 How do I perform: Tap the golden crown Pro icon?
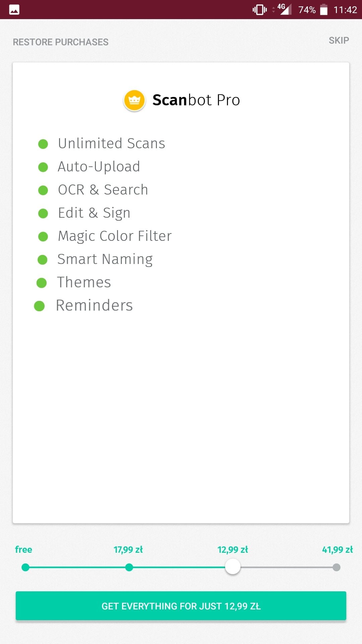click(x=134, y=100)
